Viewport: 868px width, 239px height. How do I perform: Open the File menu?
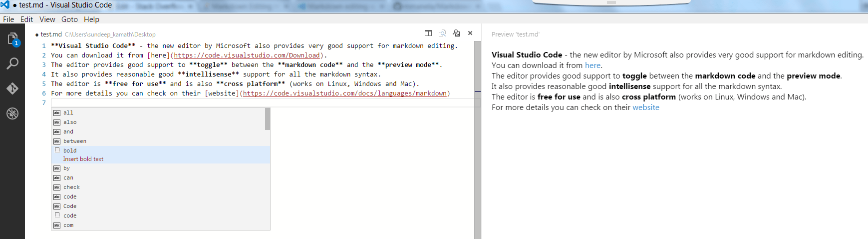click(x=8, y=19)
